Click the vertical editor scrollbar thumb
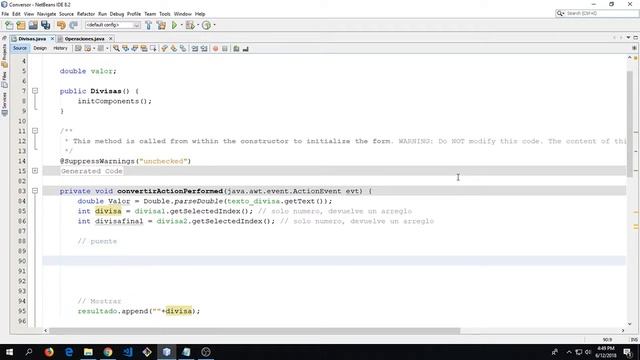The height and width of the screenshot is (360, 640). pyautogui.click(x=629, y=124)
